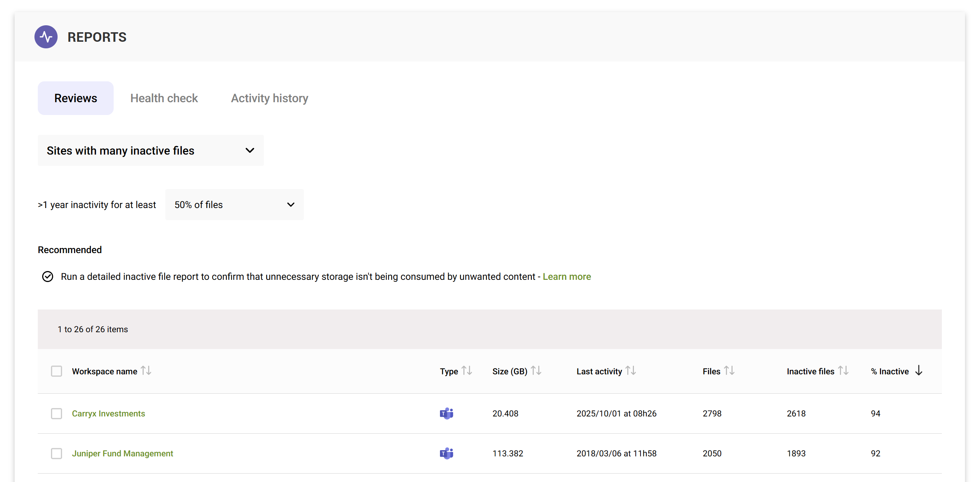Open the Sites with many inactive files dropdown
The height and width of the screenshot is (482, 980).
pyautogui.click(x=150, y=151)
